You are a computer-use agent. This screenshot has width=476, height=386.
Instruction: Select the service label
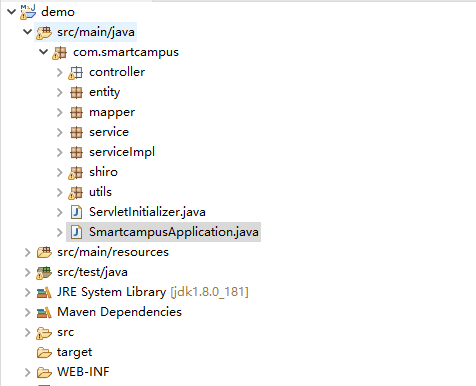[109, 132]
